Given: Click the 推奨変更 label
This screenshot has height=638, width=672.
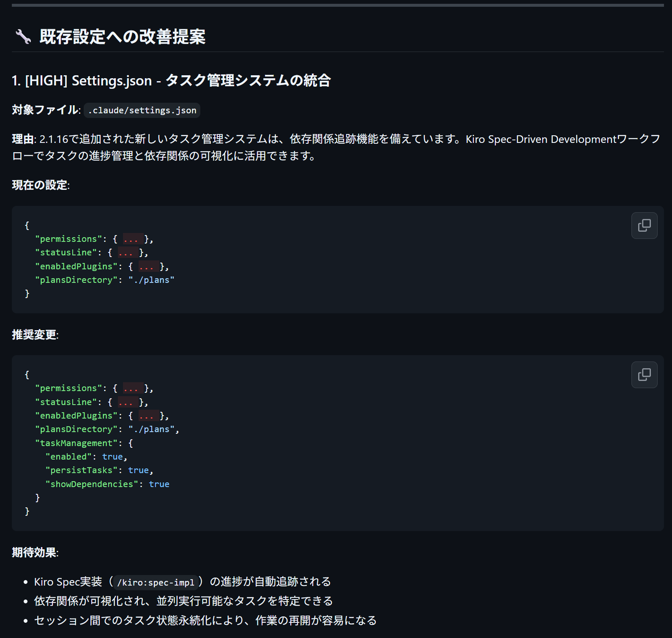Looking at the screenshot, I should [34, 335].
